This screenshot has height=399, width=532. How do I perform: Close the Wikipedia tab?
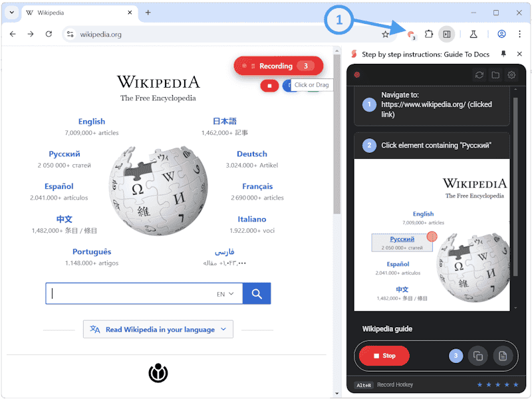130,13
